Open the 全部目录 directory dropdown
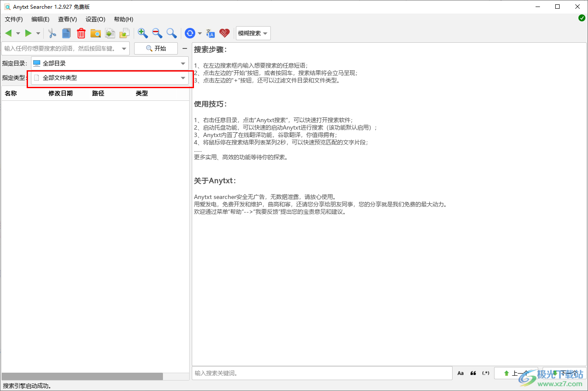588x391 pixels. coord(110,63)
